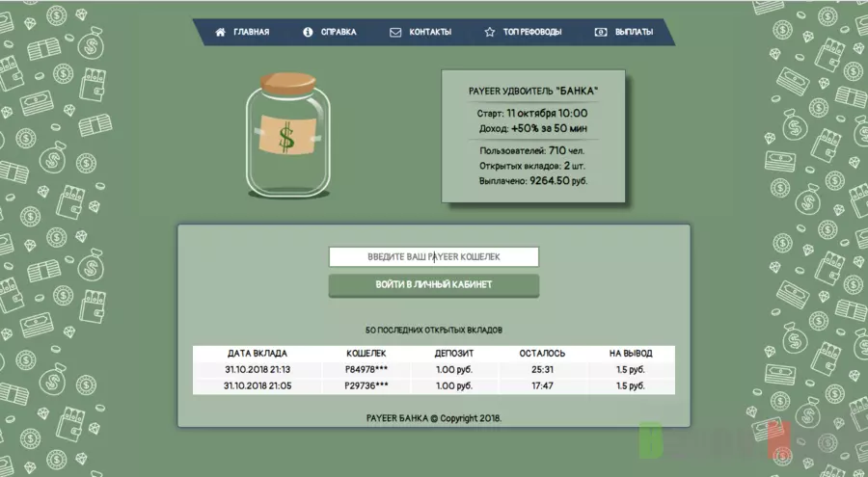This screenshot has height=477, width=868.
Task: Click the Доход: +50% за 50 мин line
Action: tap(532, 128)
